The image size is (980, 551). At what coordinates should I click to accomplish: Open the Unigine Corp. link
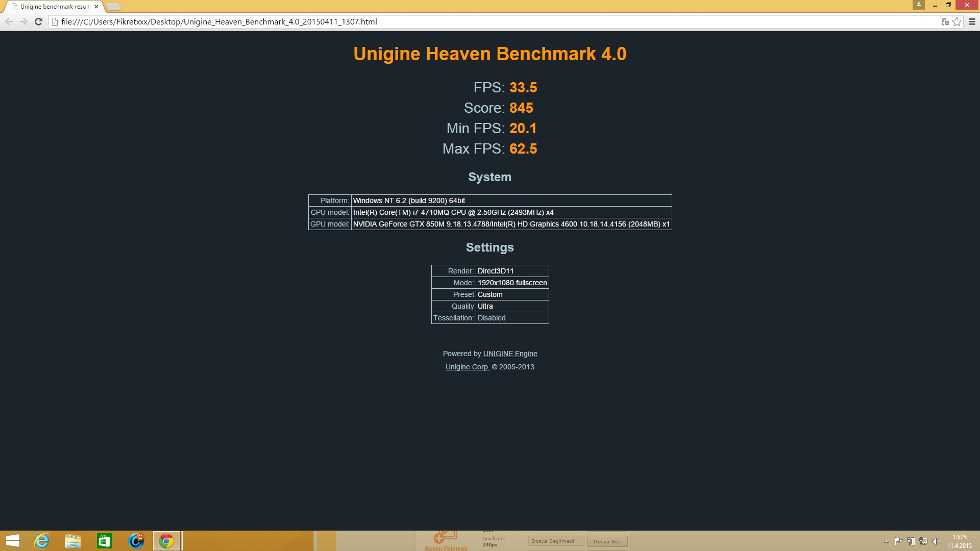coord(467,367)
